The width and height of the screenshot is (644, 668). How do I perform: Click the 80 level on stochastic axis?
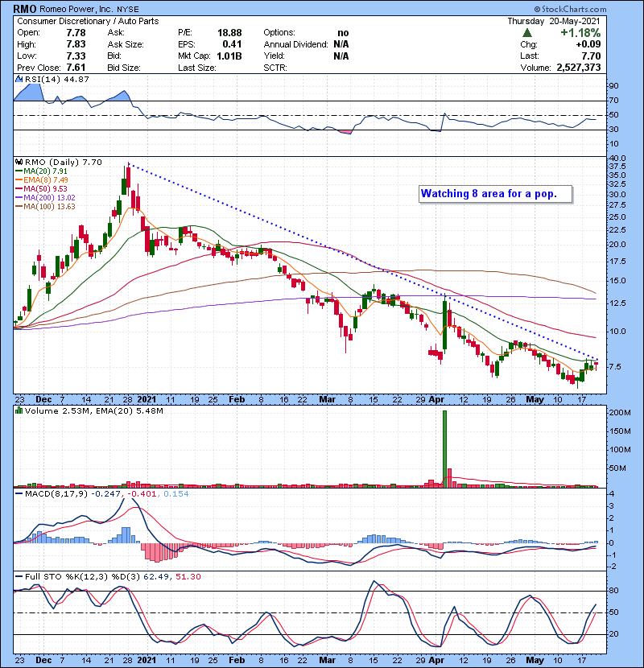614,591
